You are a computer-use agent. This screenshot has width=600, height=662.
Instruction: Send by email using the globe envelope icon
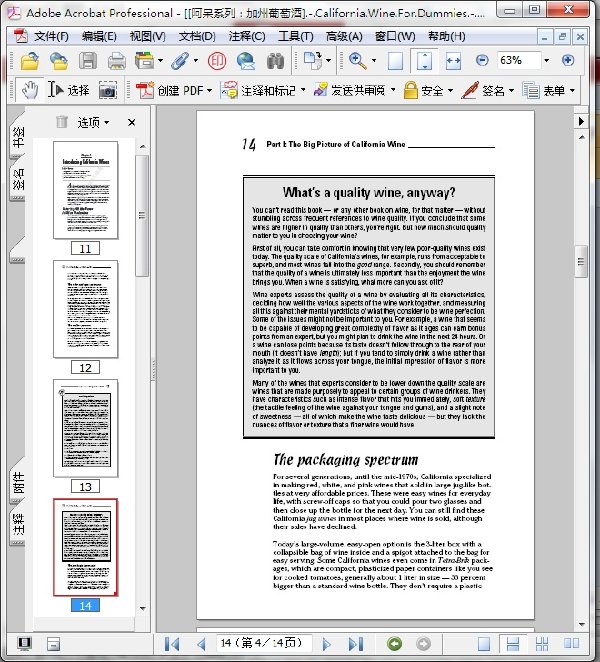246,61
